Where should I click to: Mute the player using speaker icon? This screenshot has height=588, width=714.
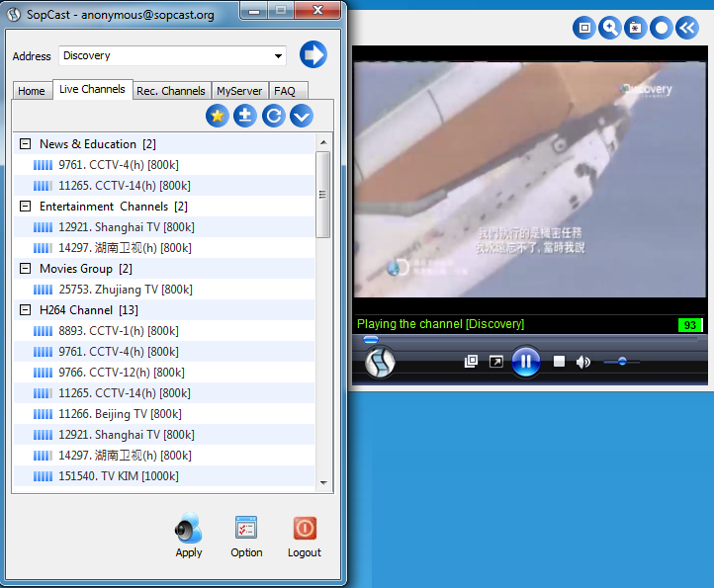pos(583,362)
